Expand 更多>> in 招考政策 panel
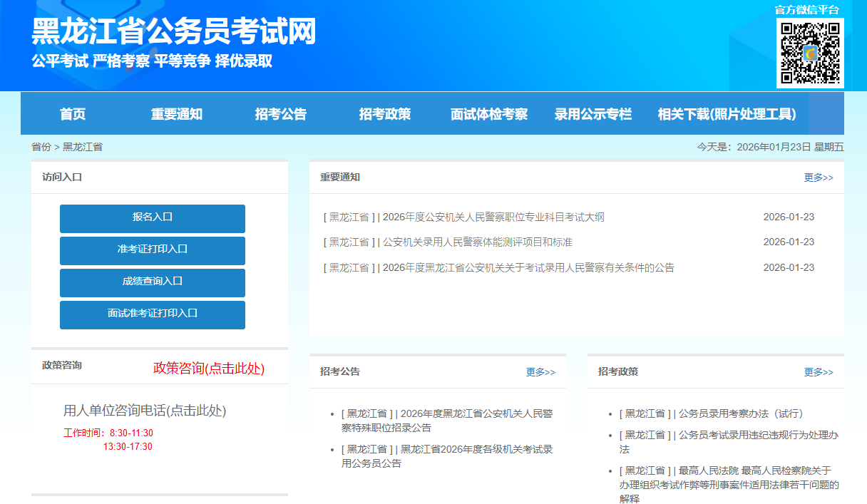The image size is (867, 504). (818, 372)
